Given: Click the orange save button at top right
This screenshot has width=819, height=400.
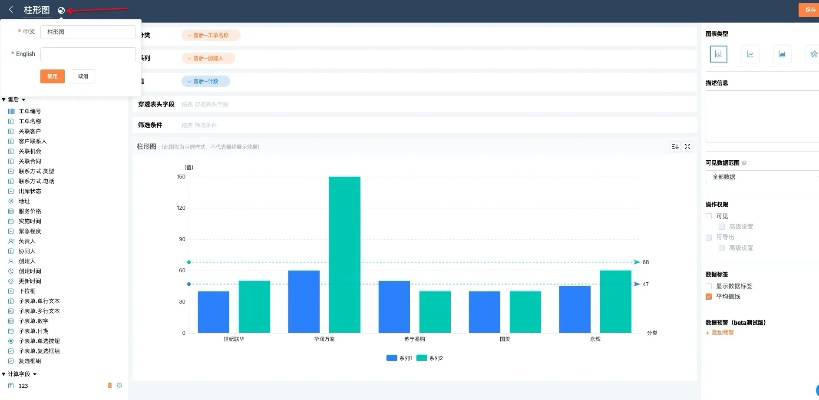Looking at the screenshot, I should pyautogui.click(x=808, y=9).
